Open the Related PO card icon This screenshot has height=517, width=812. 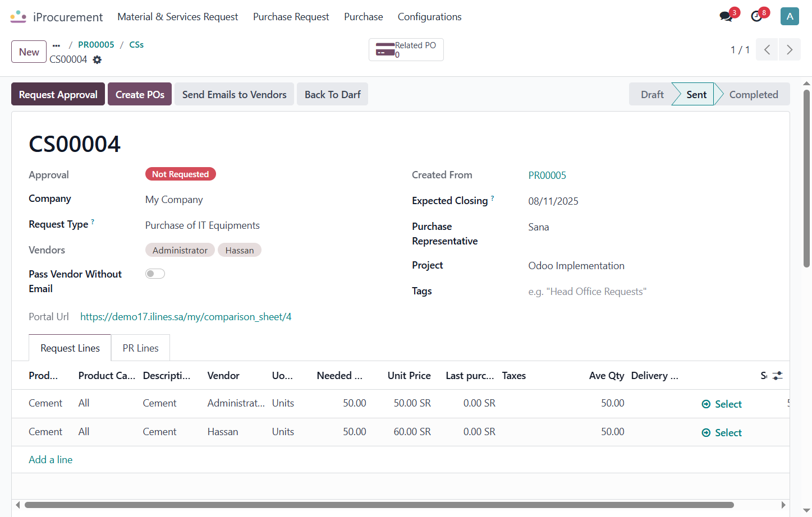(385, 49)
